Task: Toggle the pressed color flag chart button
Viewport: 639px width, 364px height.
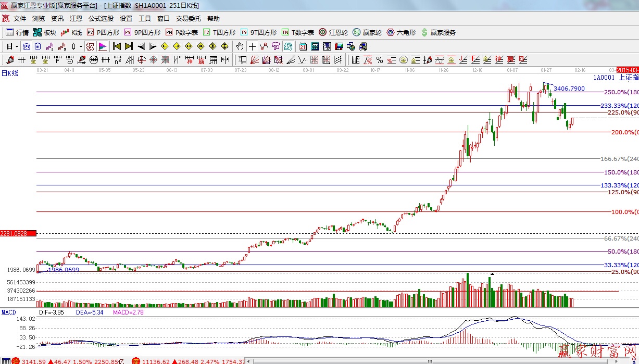Action: [x=102, y=46]
